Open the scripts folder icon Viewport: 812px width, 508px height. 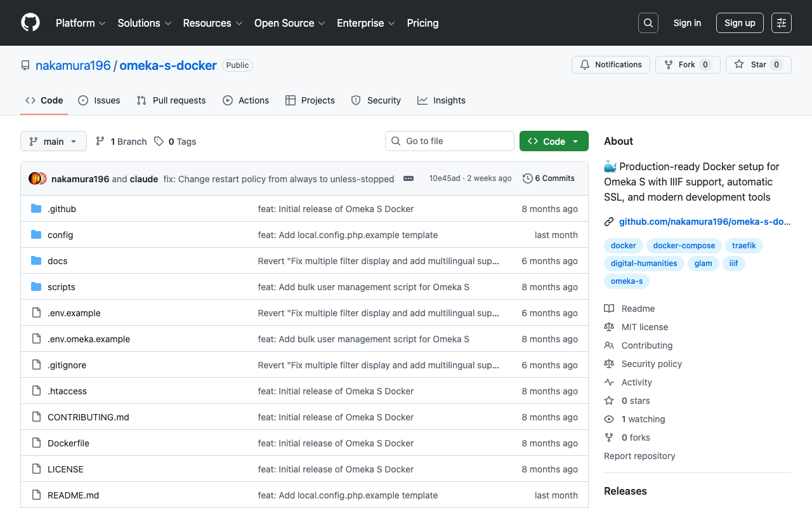click(x=36, y=286)
